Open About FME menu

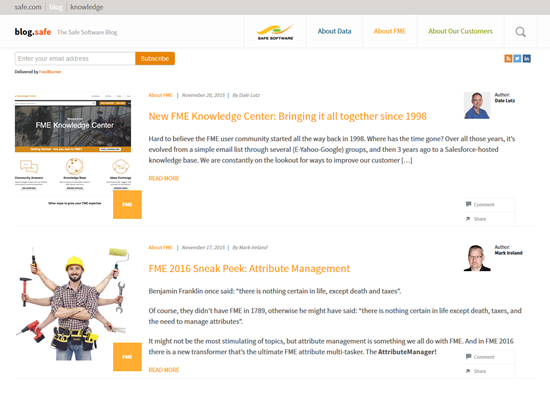point(390,31)
